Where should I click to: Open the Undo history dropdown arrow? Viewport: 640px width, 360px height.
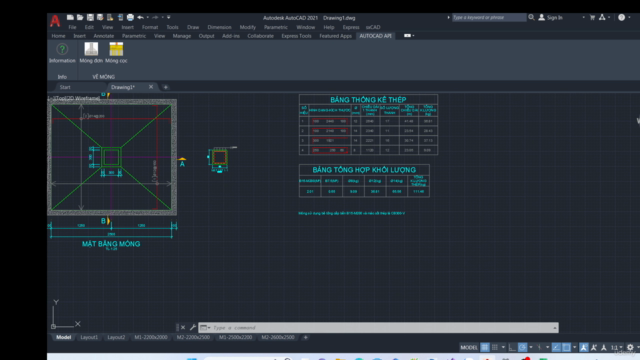tap(147, 18)
